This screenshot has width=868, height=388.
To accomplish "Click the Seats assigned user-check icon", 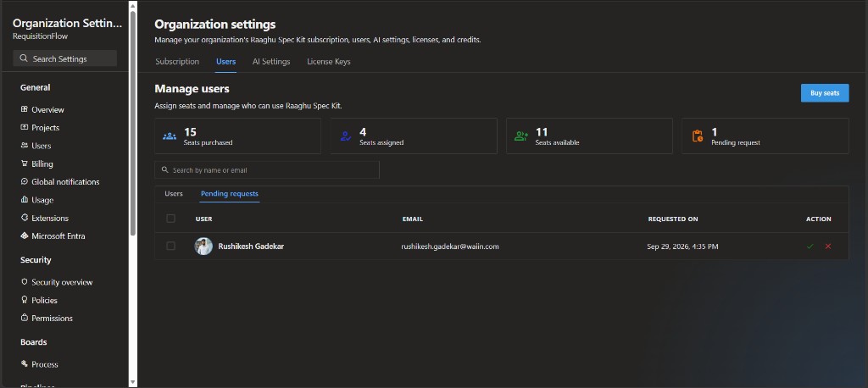I will [346, 136].
